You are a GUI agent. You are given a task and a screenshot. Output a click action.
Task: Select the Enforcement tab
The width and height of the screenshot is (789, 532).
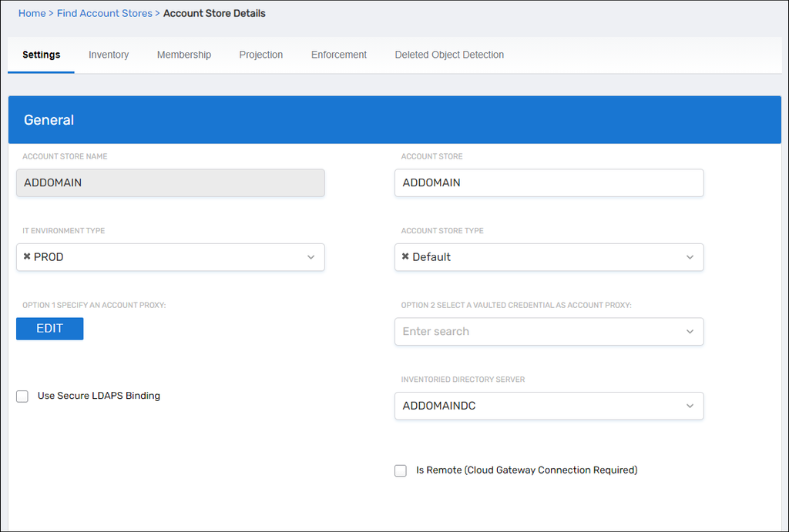(339, 55)
